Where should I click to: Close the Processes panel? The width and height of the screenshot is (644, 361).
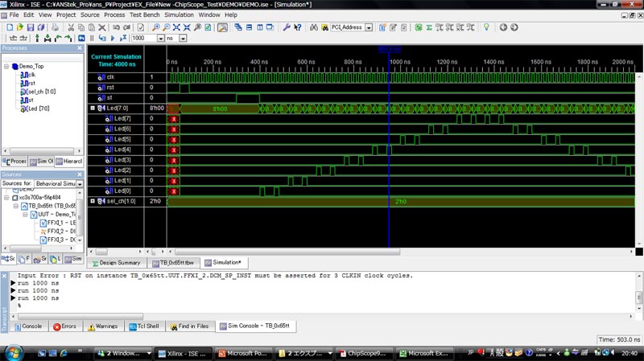[80, 48]
